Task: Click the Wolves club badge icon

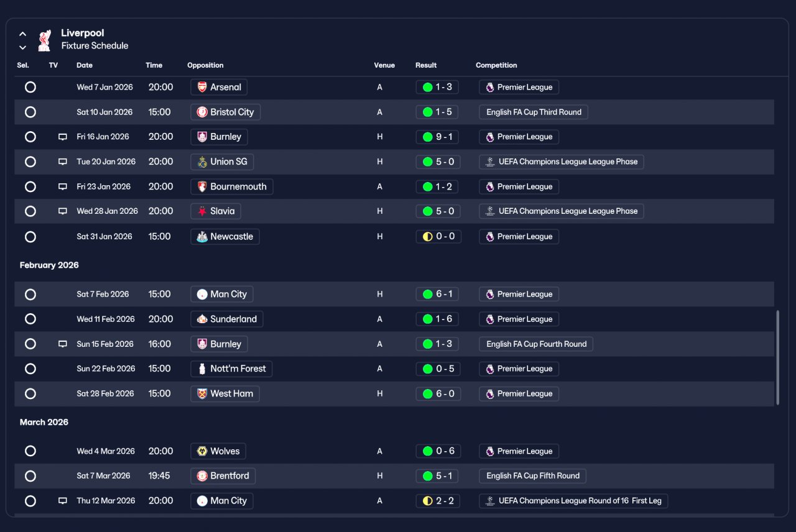Action: point(202,451)
